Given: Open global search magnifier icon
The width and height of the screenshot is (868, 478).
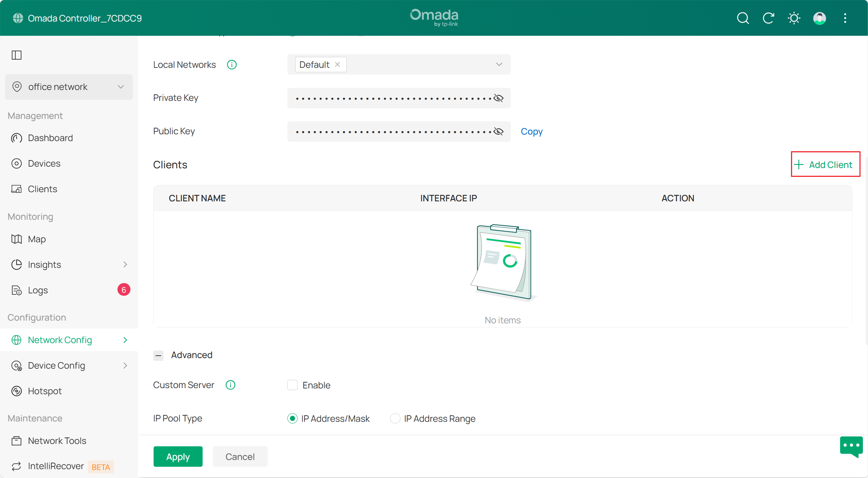Looking at the screenshot, I should pyautogui.click(x=743, y=18).
